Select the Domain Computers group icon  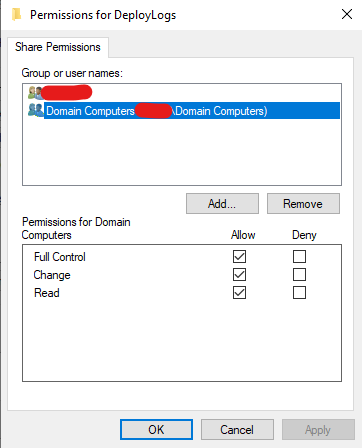click(x=36, y=110)
